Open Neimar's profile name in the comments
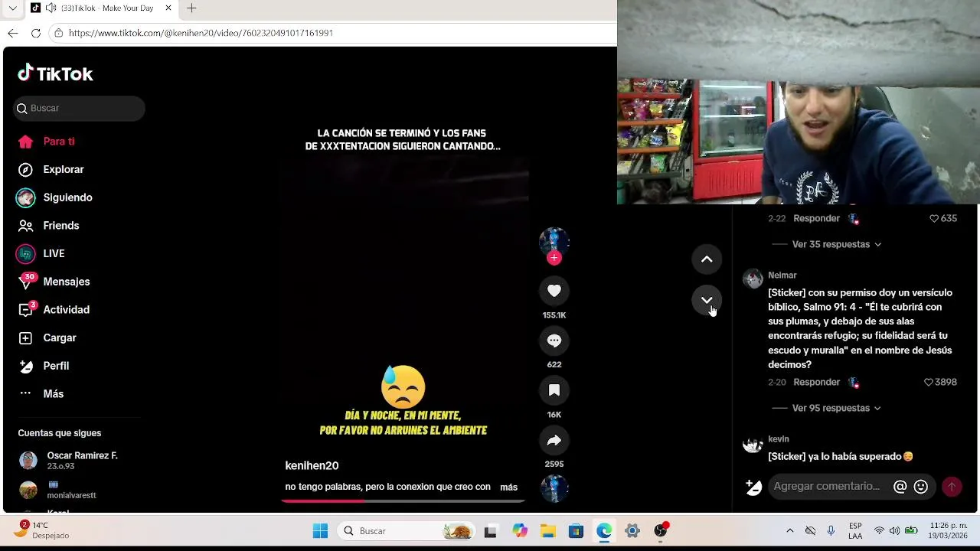The image size is (980, 551). pos(782,275)
